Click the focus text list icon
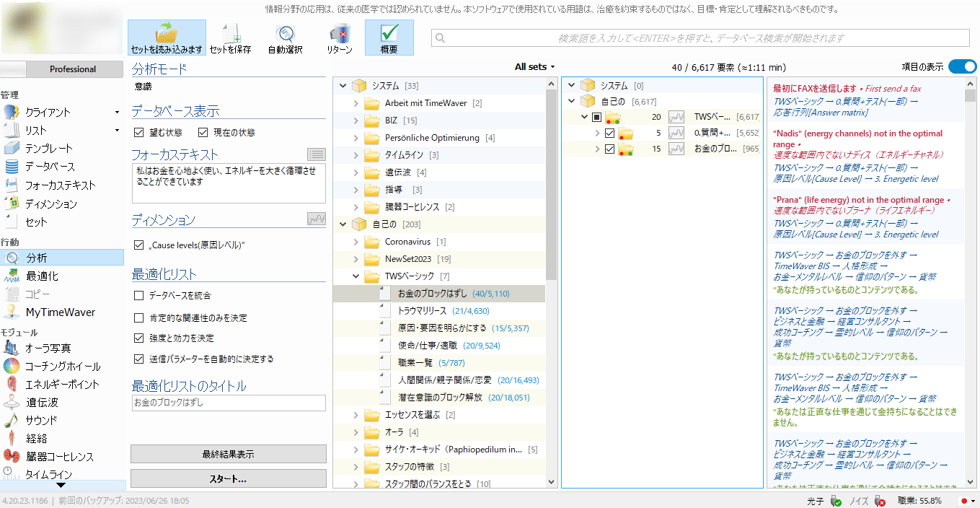 pos(316,154)
